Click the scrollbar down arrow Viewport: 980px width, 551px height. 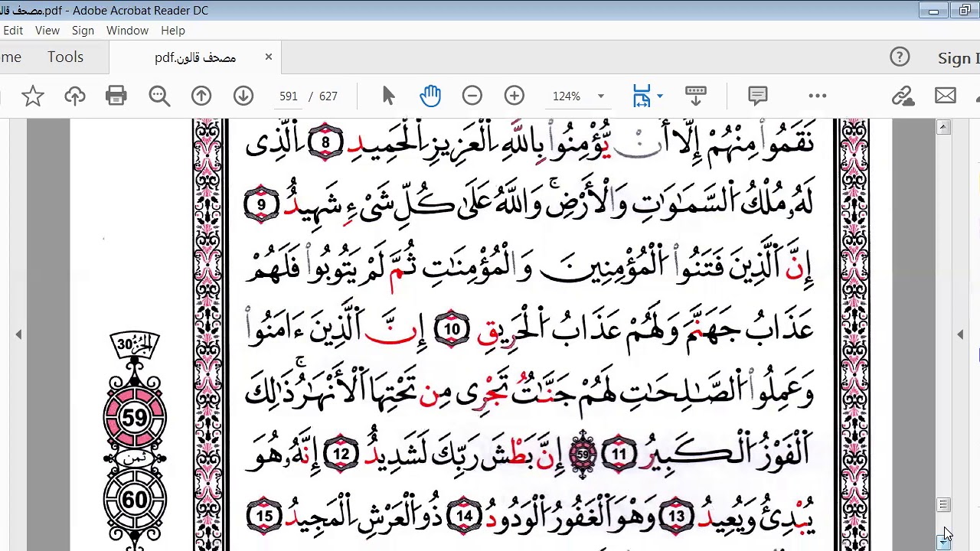point(943,541)
